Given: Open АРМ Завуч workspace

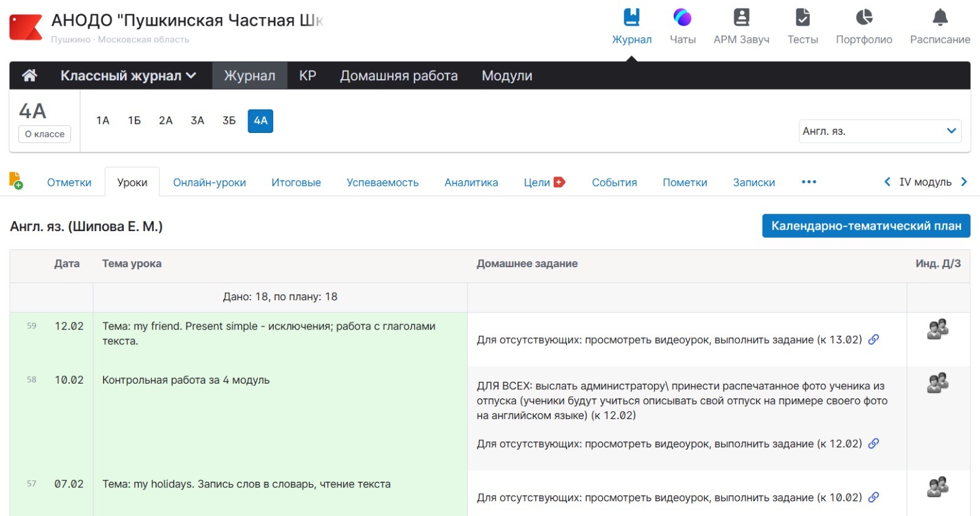Looking at the screenshot, I should [741, 26].
